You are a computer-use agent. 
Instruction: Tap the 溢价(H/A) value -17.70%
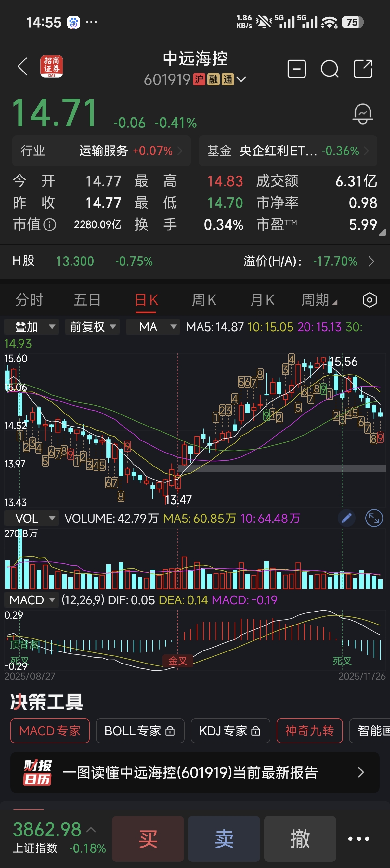[335, 261]
